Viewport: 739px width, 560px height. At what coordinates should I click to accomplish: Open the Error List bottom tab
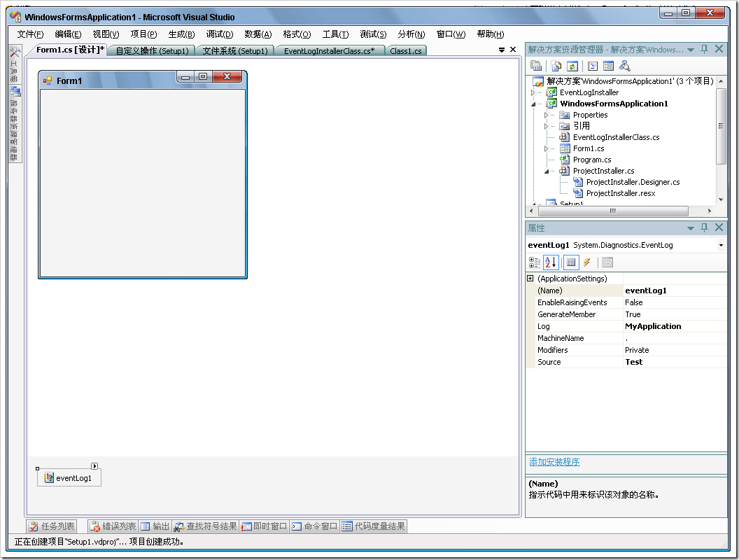113,526
